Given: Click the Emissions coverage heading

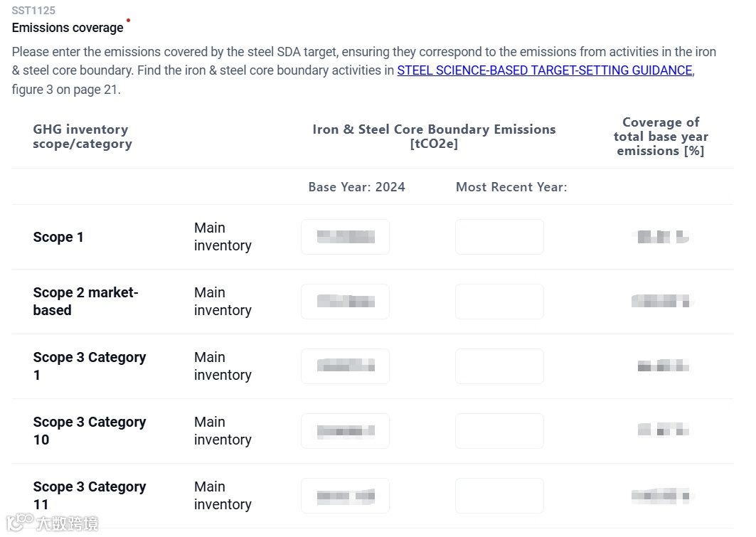Looking at the screenshot, I should pyautogui.click(x=68, y=28).
